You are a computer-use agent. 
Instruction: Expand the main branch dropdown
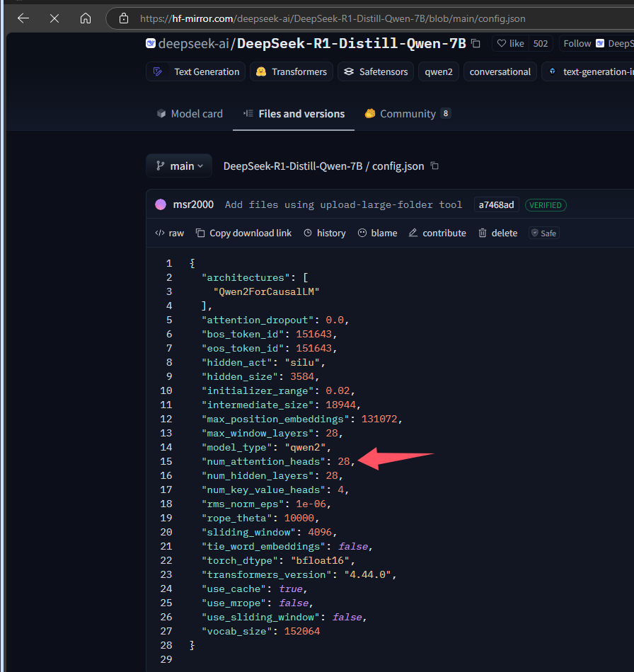(x=179, y=166)
